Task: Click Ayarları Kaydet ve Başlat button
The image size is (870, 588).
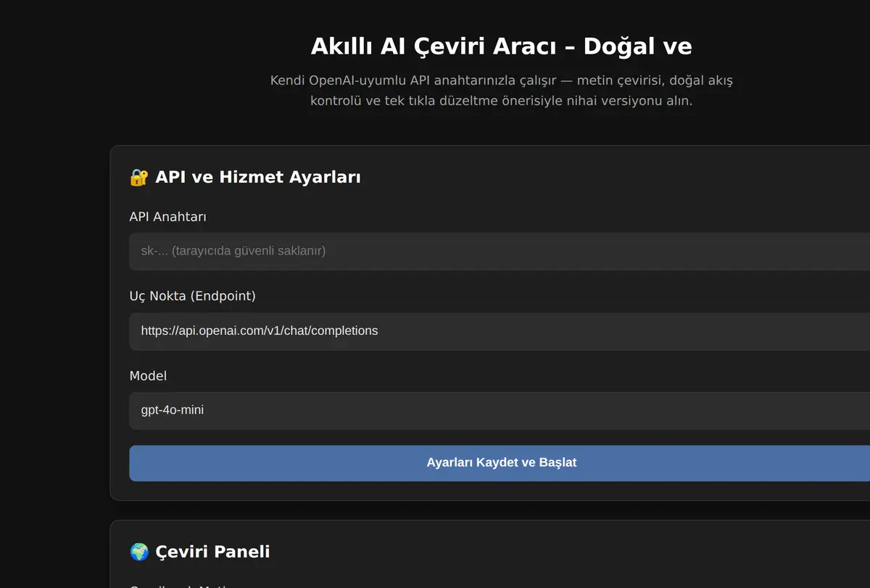Action: coord(500,463)
